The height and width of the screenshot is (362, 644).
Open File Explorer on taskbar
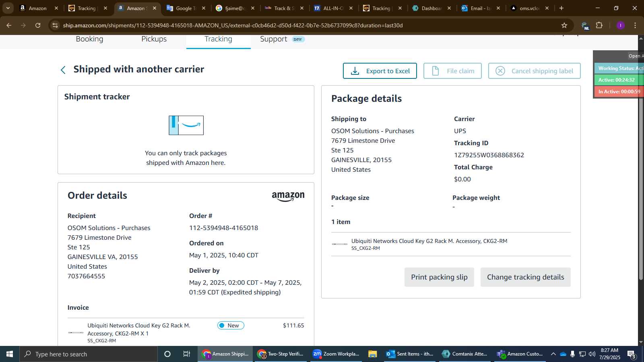pyautogui.click(x=372, y=354)
